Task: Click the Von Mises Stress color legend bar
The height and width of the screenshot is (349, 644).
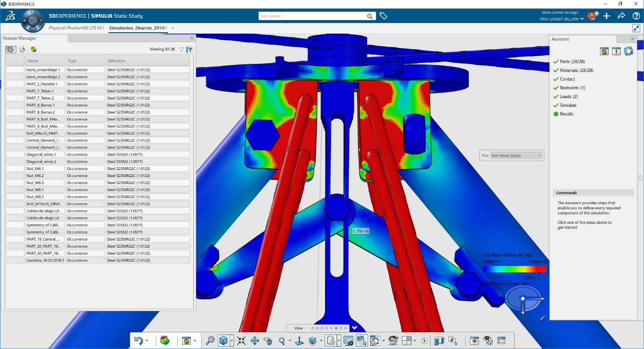Action: coord(514,269)
